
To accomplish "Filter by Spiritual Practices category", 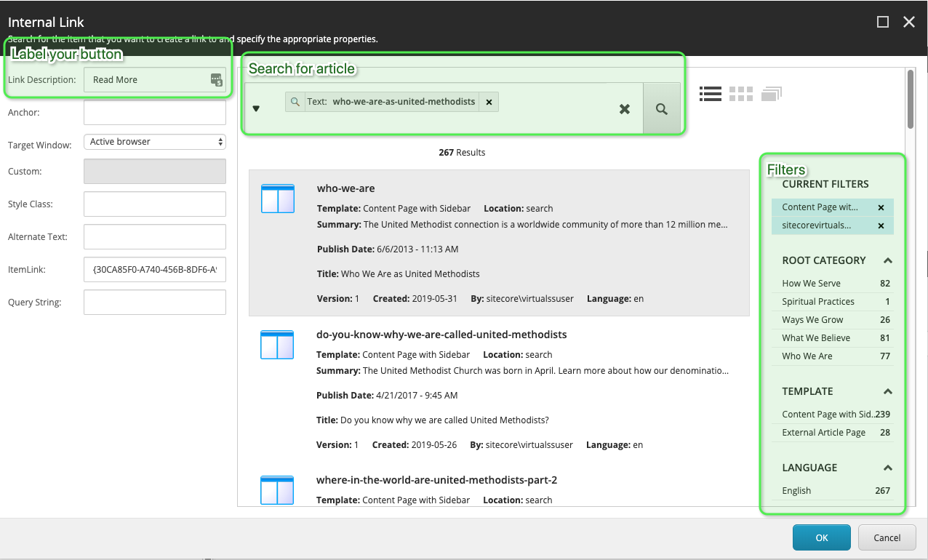I will [833, 302].
